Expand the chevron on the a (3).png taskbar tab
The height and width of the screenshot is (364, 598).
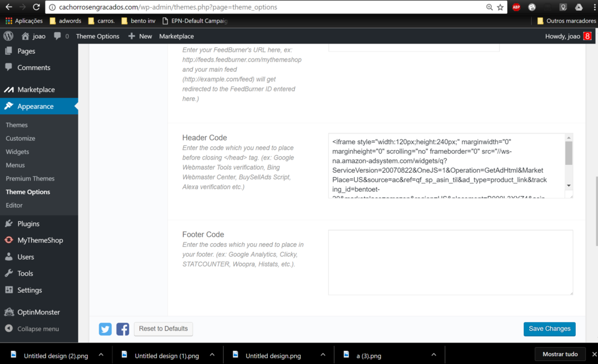pyautogui.click(x=432, y=354)
